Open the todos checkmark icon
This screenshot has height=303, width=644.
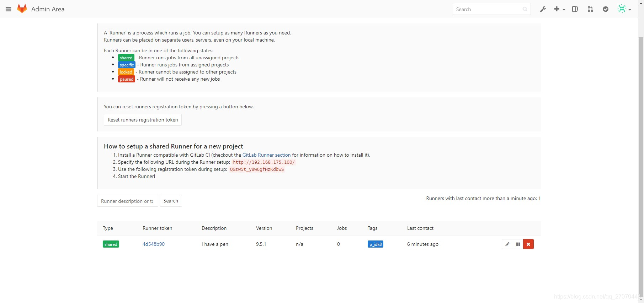pos(605,9)
